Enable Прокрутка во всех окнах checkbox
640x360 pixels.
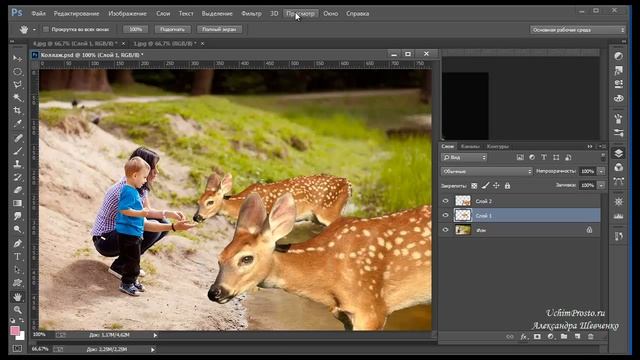click(x=46, y=29)
